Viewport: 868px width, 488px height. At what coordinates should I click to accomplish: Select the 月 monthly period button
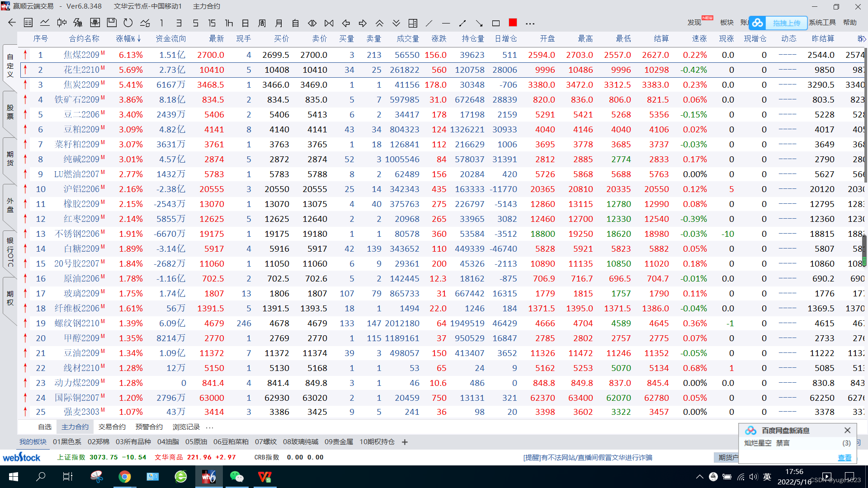point(279,23)
